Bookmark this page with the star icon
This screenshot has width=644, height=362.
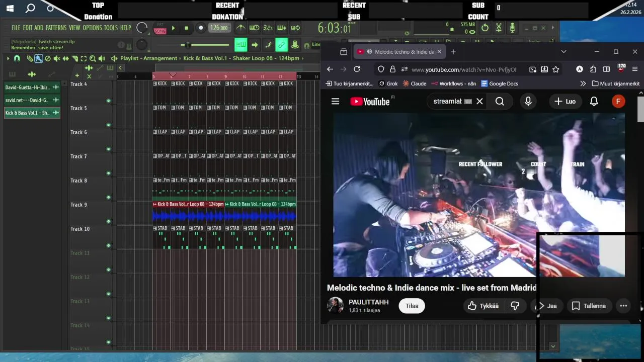pos(556,69)
